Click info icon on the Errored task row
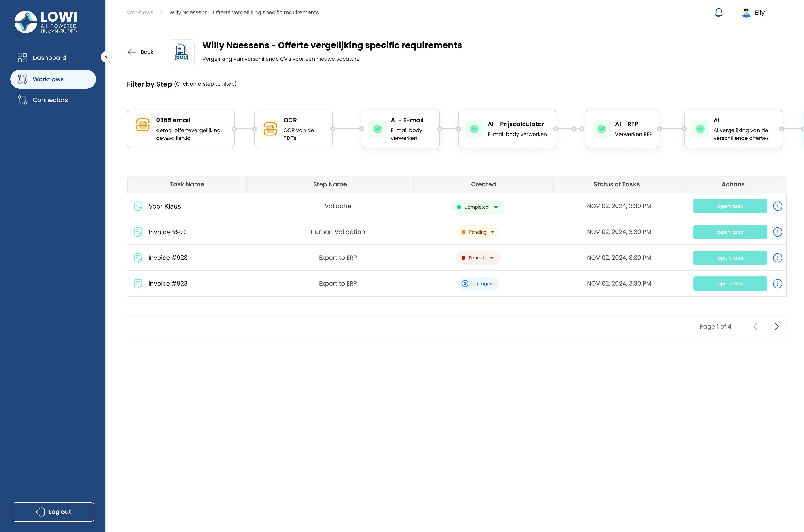The image size is (804, 532). click(777, 258)
